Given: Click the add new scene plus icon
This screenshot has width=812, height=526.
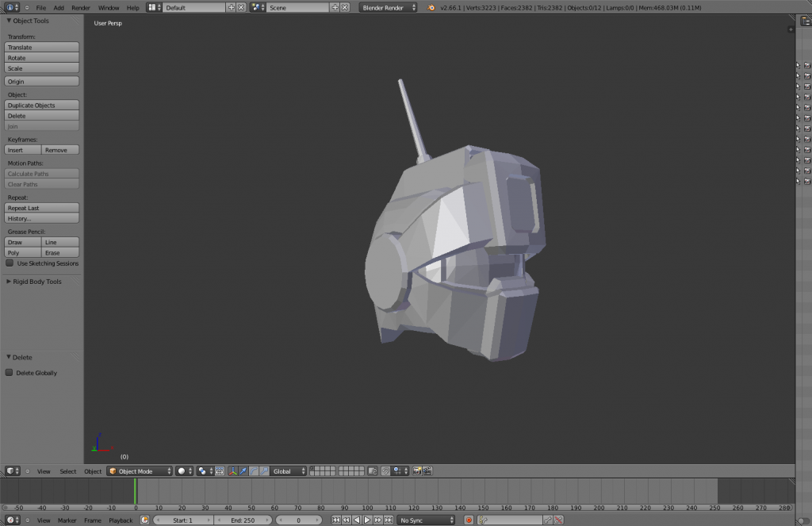Looking at the screenshot, I should point(335,7).
